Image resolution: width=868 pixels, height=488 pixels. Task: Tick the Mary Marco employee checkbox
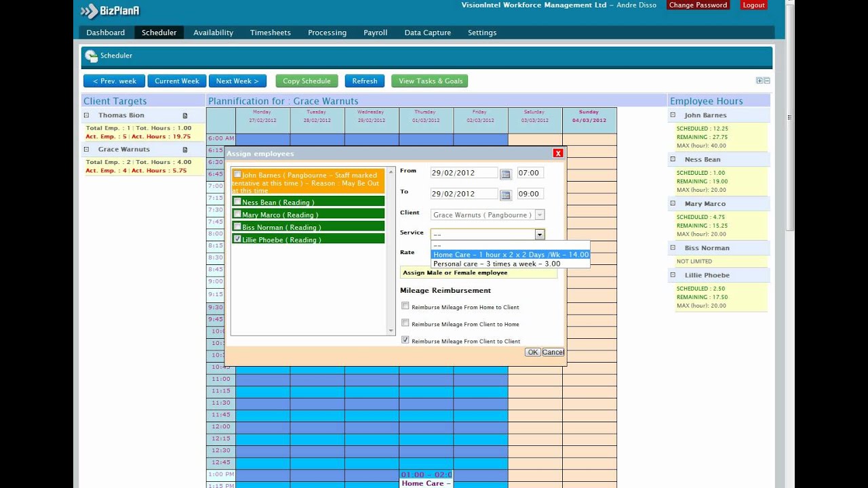click(x=237, y=213)
